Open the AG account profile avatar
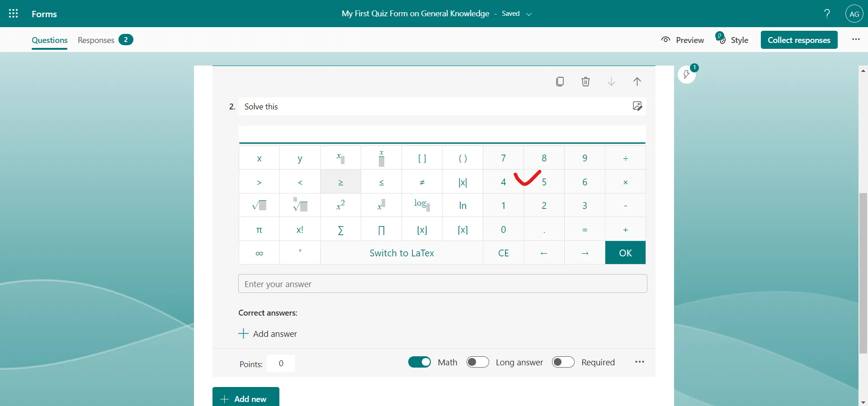Screen dimensions: 868x406 tap(854, 14)
